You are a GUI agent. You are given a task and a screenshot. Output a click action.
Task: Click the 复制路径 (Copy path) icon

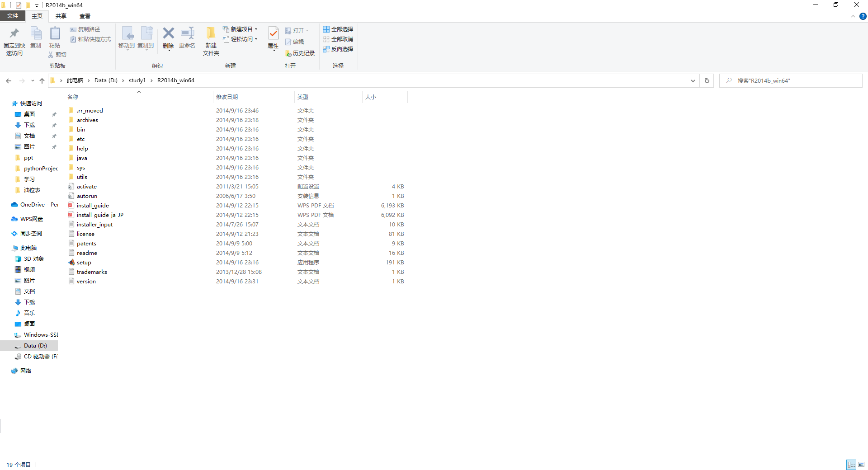point(85,29)
